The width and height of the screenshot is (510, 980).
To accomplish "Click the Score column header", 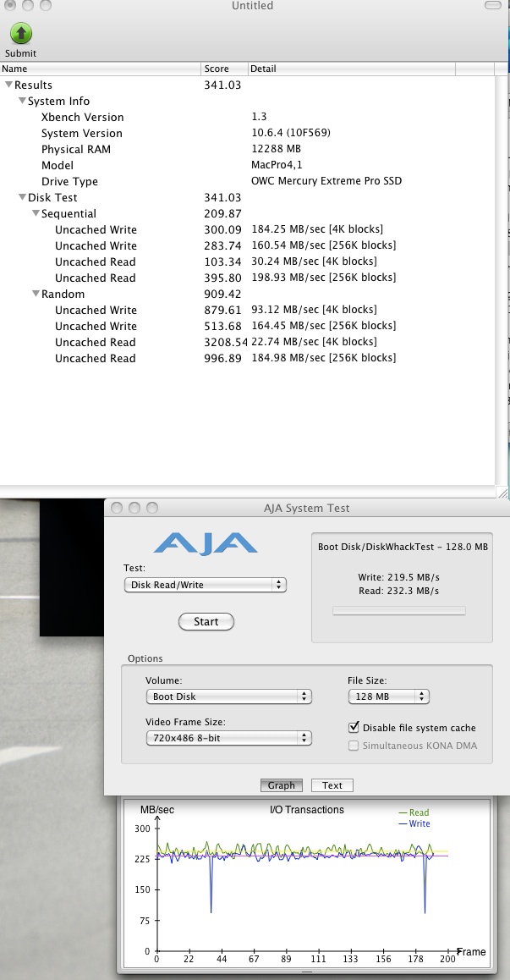I will pyautogui.click(x=225, y=69).
